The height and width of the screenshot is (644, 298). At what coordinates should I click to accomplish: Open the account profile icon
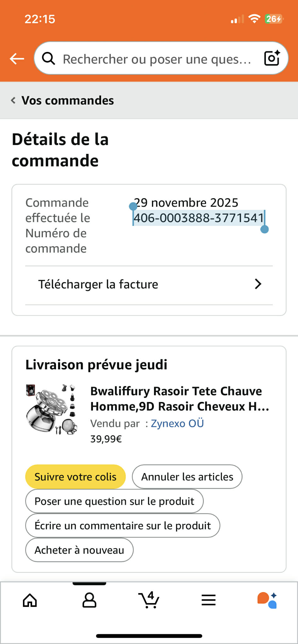click(x=89, y=600)
